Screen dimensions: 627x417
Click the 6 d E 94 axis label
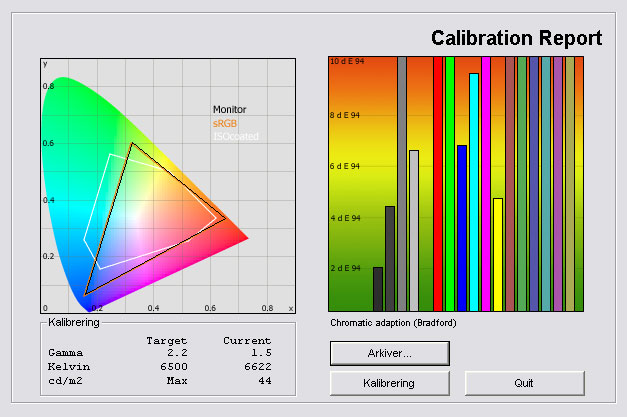click(345, 166)
